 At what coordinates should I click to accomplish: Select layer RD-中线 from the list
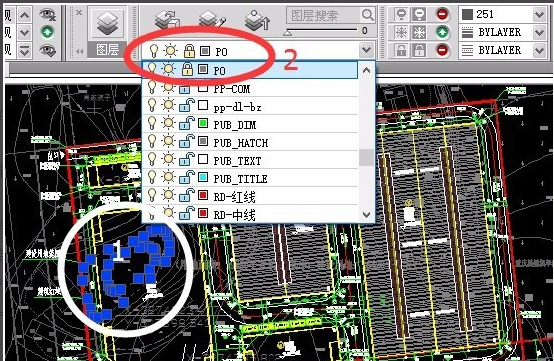point(250,214)
